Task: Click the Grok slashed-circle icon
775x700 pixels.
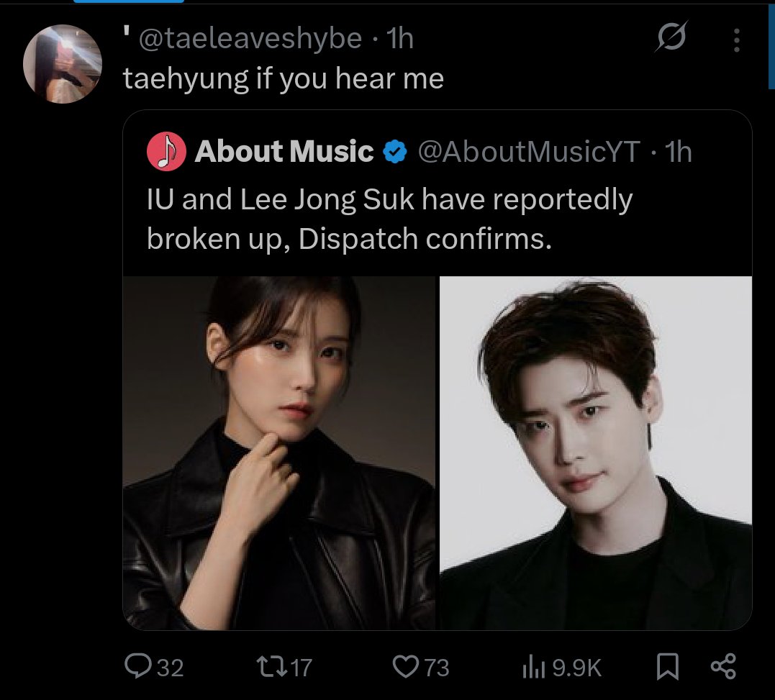Action: coord(671,37)
